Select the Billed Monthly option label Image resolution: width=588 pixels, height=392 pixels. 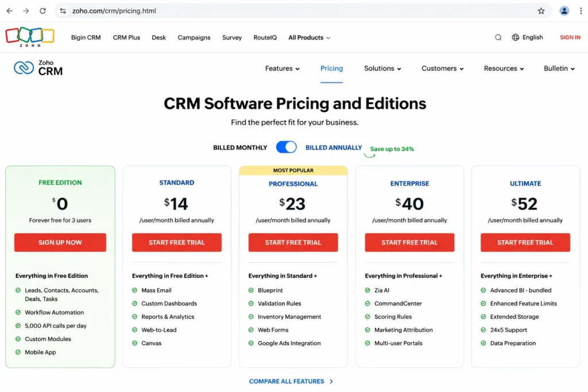[x=240, y=148]
